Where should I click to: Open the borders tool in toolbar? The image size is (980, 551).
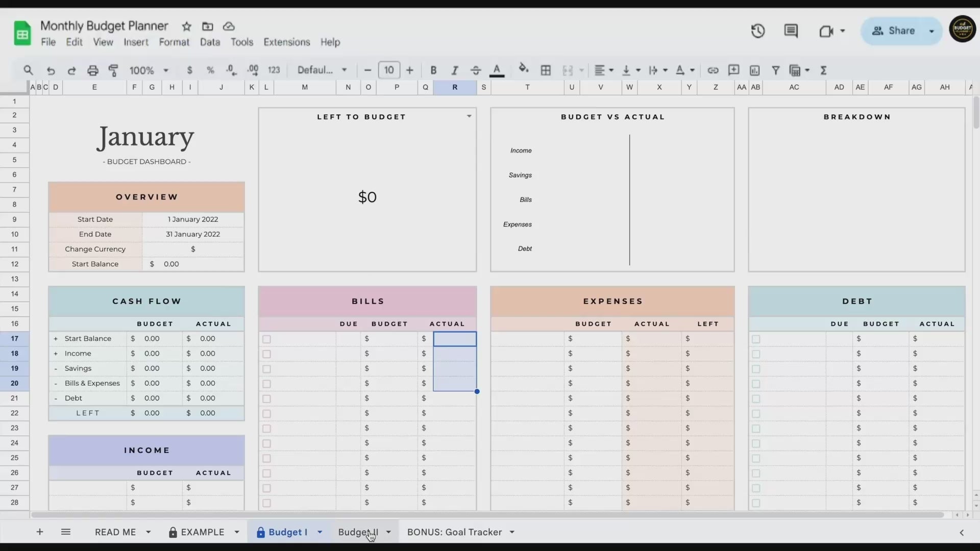(546, 70)
